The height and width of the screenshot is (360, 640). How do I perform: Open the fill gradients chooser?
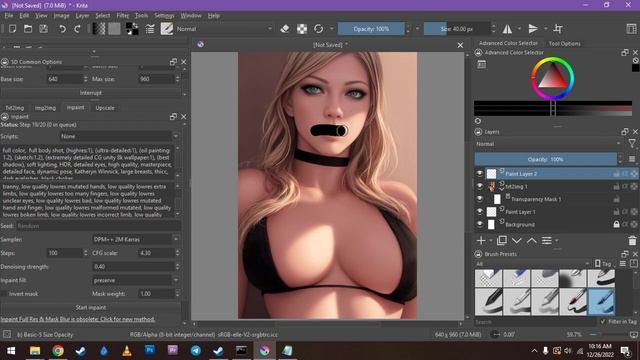click(99, 29)
